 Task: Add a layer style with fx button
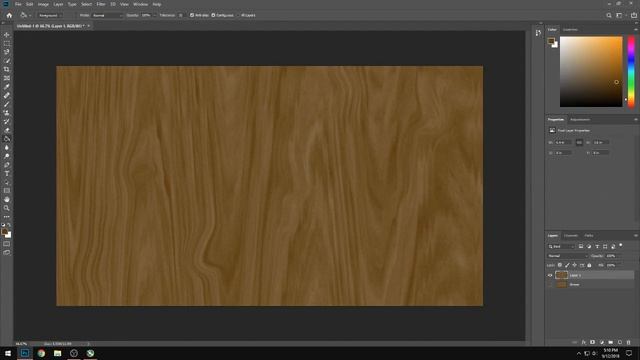[x=584, y=342]
